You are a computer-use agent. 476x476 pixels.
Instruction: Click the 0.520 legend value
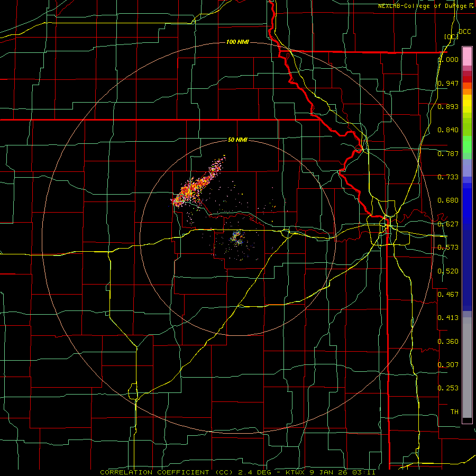click(x=448, y=271)
